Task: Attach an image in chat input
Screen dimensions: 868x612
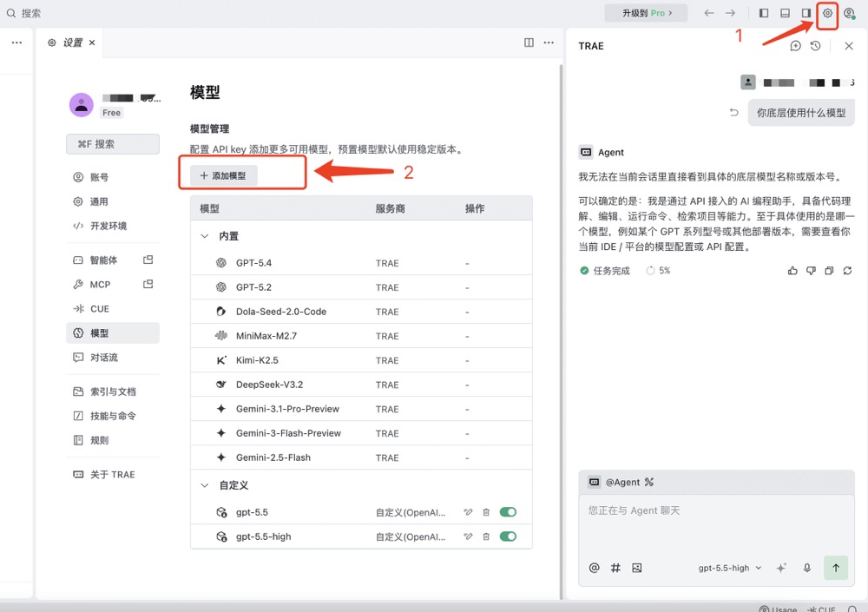Action: click(636, 568)
